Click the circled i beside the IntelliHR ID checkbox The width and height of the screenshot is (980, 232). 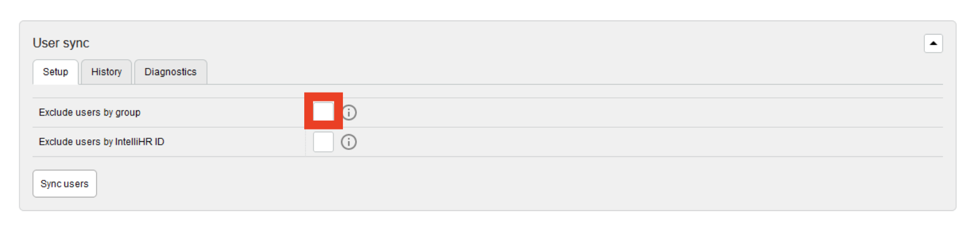tap(349, 142)
